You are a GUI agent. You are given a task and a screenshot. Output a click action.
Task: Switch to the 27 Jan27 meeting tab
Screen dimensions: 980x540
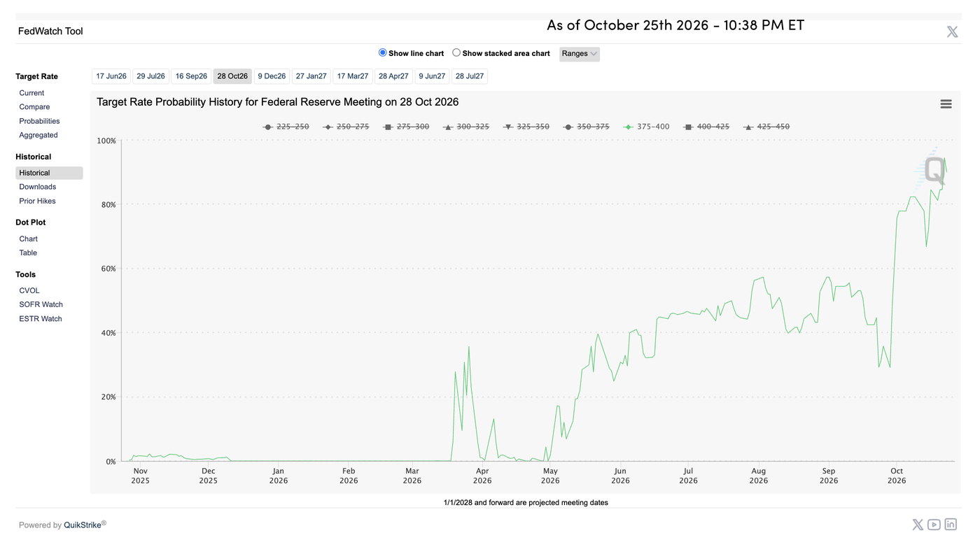coord(311,76)
